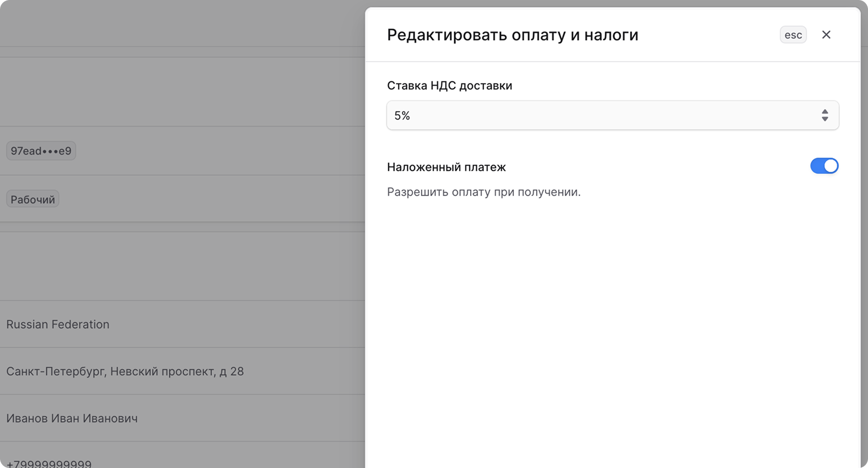Image resolution: width=868 pixels, height=468 pixels.
Task: Click the stepper arrows on the VAT selector
Action: pyautogui.click(x=825, y=115)
